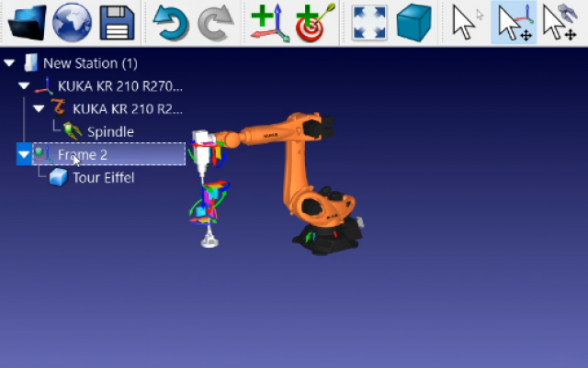Open the online library globe icon

(72, 22)
